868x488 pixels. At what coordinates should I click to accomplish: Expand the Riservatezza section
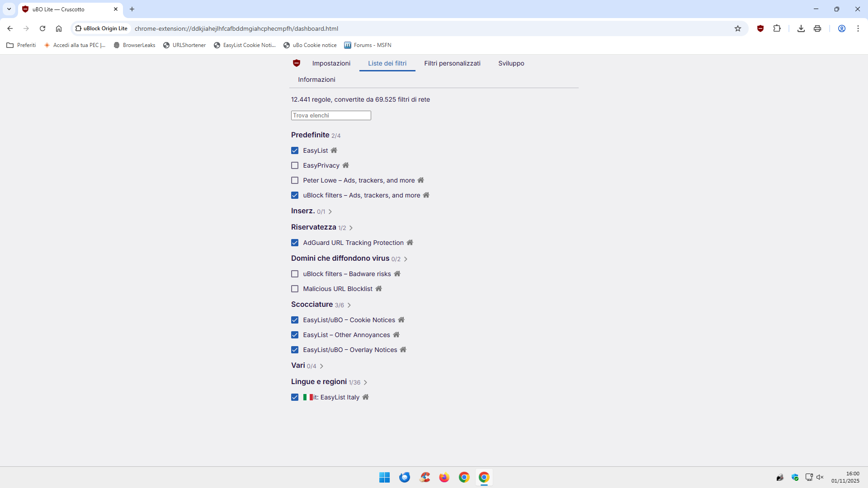[x=351, y=228]
